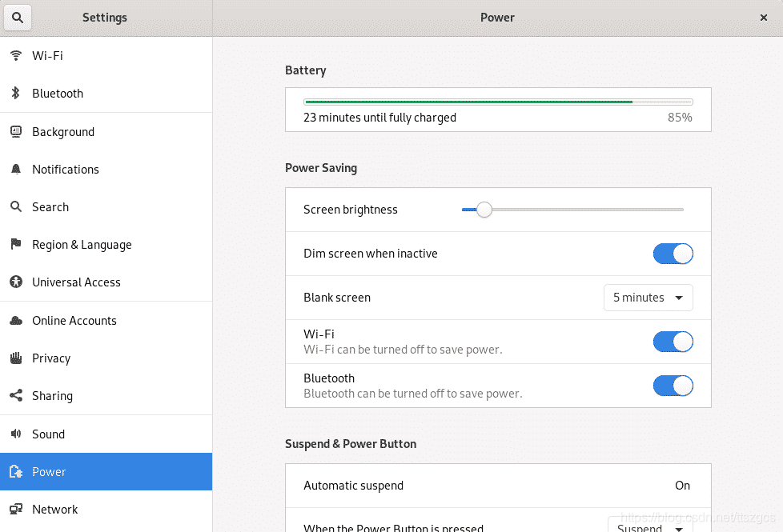Viewport: 783px width, 532px height.
Task: Go to Sharing settings
Action: pos(106,396)
